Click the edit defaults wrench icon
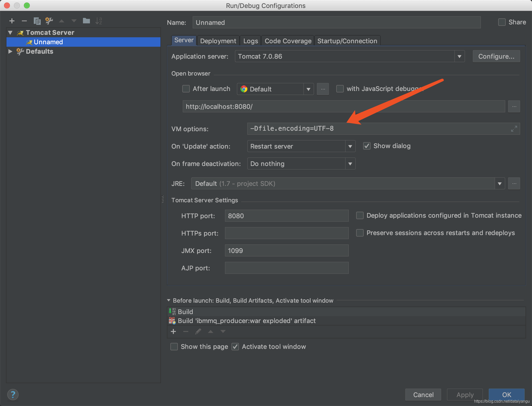This screenshot has width=532, height=406. point(49,21)
